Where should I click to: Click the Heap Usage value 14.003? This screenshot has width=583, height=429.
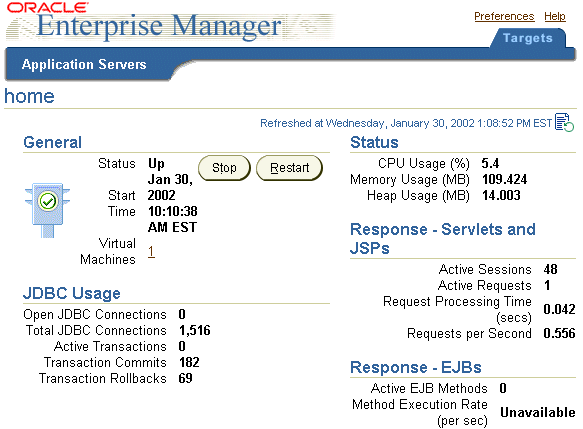click(x=501, y=195)
